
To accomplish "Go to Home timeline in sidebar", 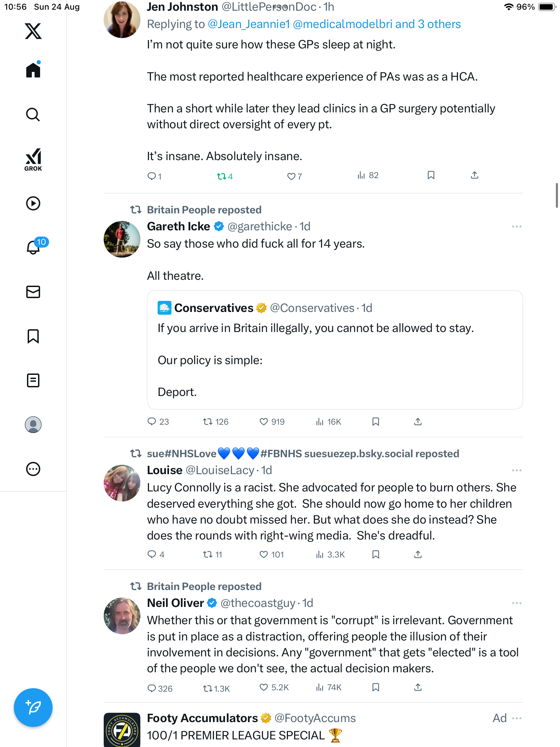I will (33, 70).
